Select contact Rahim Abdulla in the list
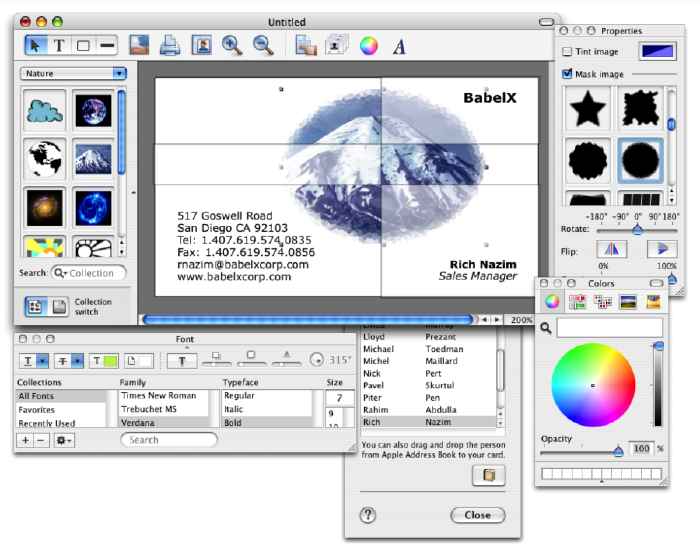Screen dimensions: 700x551 428,409
